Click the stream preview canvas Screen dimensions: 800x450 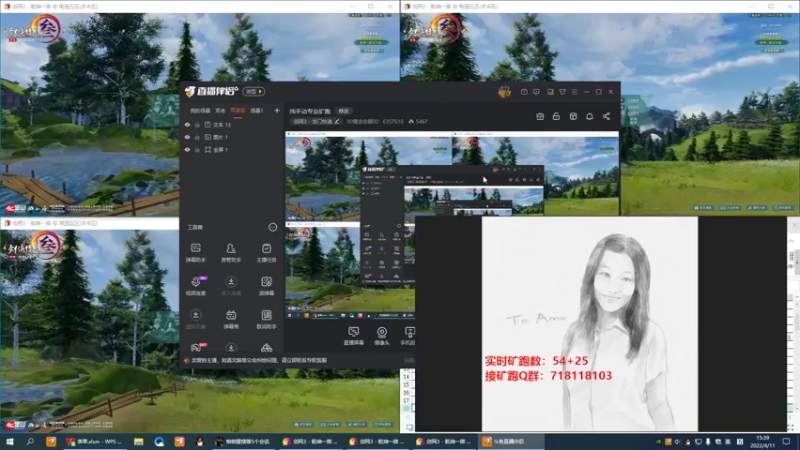pos(452,226)
